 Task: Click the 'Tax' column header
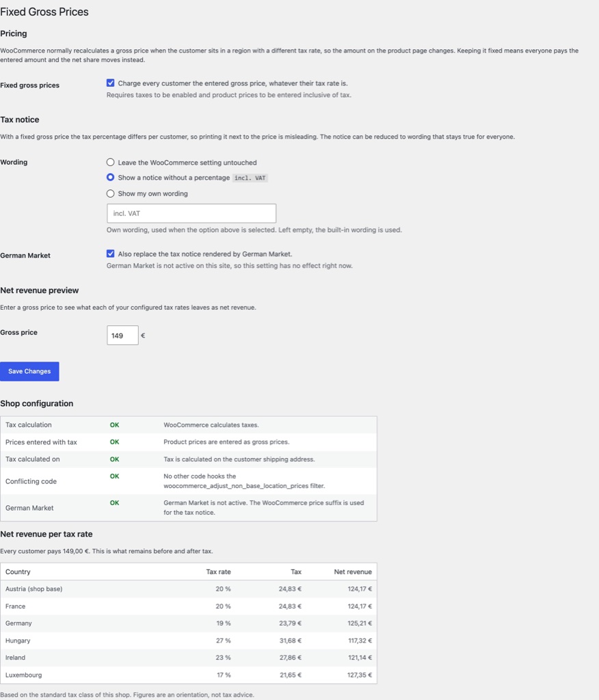(296, 572)
